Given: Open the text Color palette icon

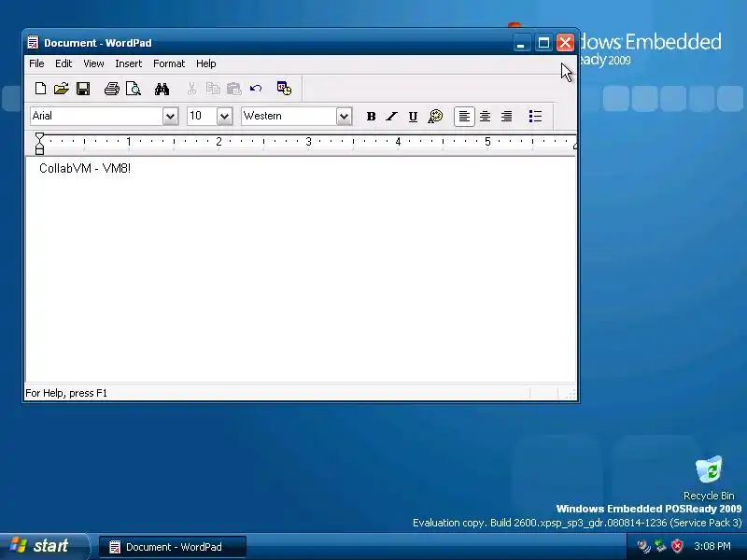Looking at the screenshot, I should click(435, 116).
